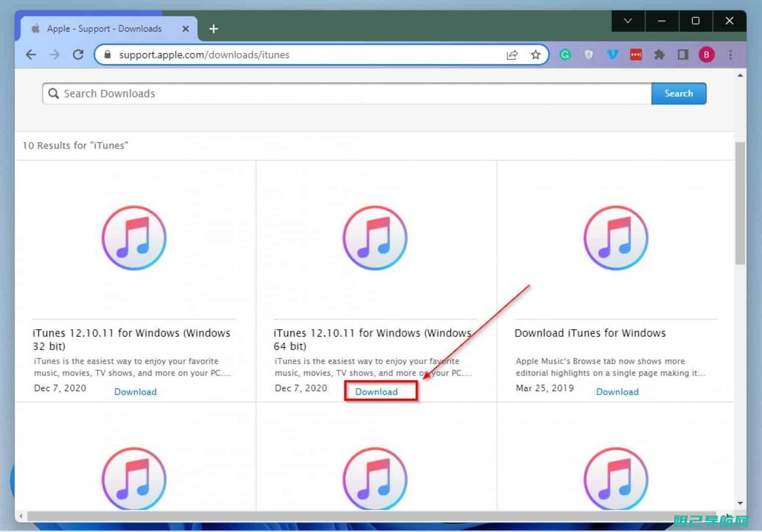Download iTunes 12.10.11 Windows 64 bit

(x=377, y=392)
